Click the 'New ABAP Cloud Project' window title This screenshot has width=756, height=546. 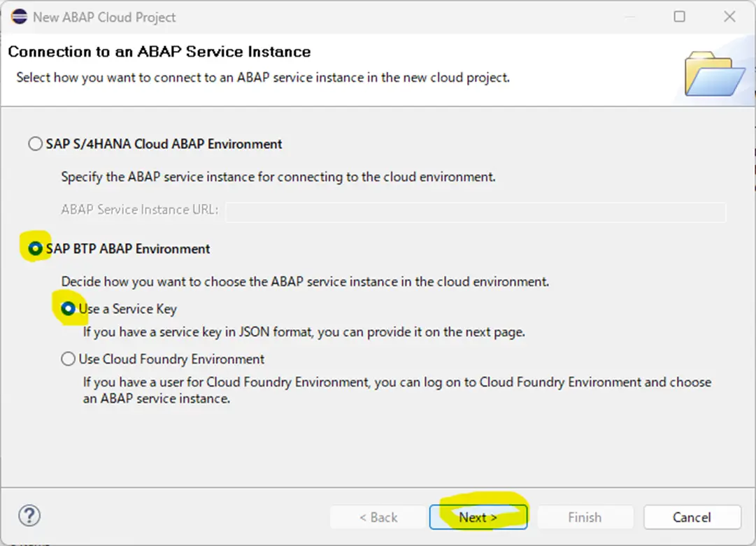click(x=104, y=17)
